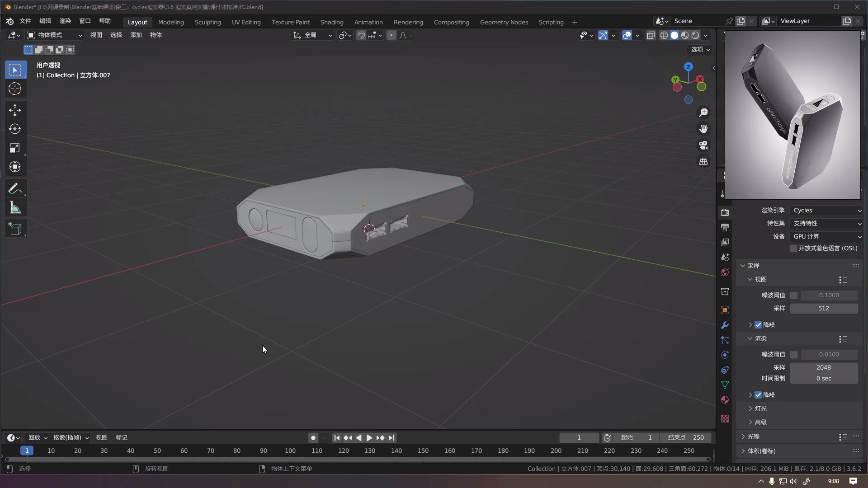This screenshot has height=488, width=868.
Task: Open the 渲染 menu
Action: tap(65, 21)
